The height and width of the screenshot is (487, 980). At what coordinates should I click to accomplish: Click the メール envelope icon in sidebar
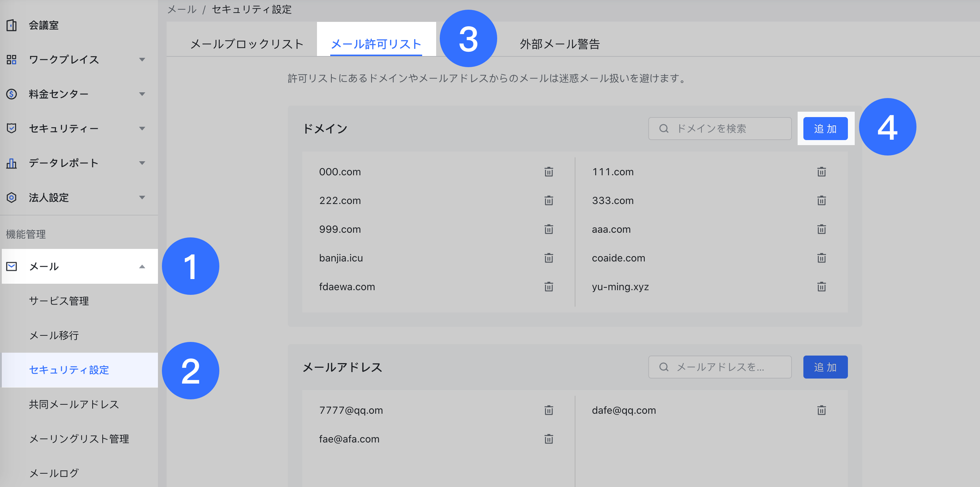pyautogui.click(x=11, y=266)
